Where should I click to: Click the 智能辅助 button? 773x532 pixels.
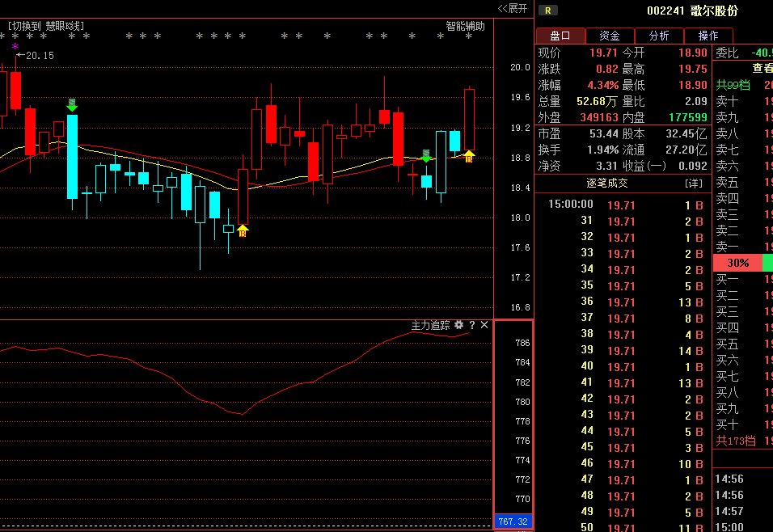(465, 26)
